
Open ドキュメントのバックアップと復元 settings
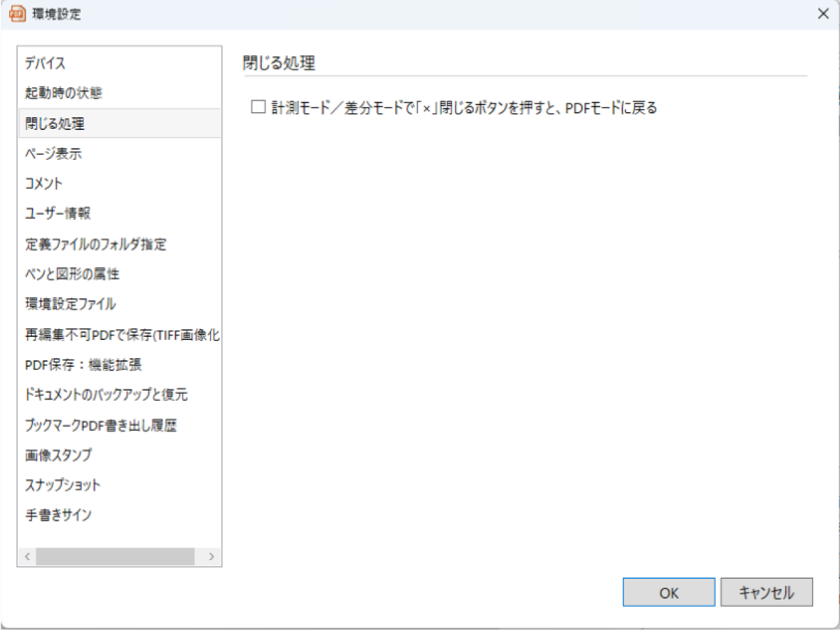(x=106, y=395)
